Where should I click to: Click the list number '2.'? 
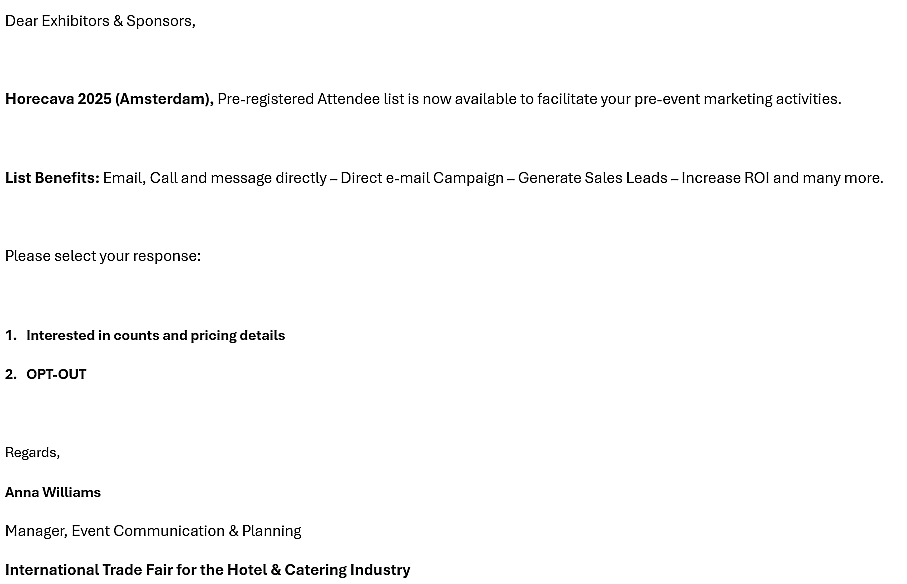(x=10, y=374)
